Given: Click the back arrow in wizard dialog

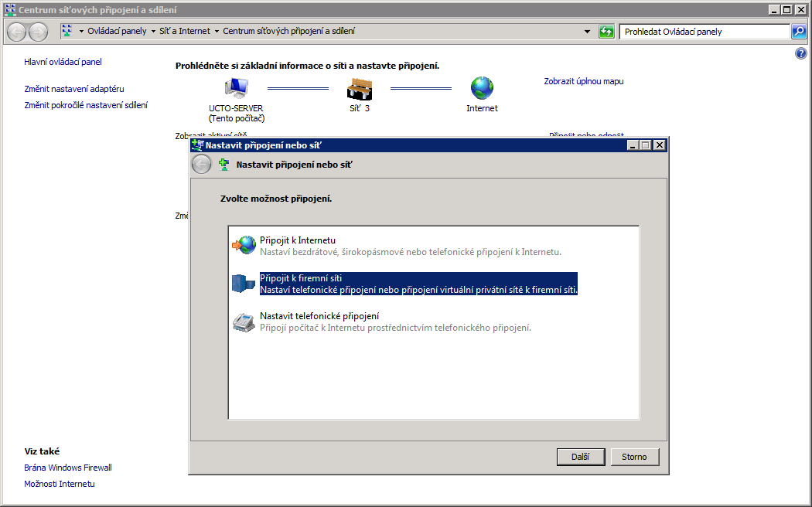Looking at the screenshot, I should click(201, 164).
